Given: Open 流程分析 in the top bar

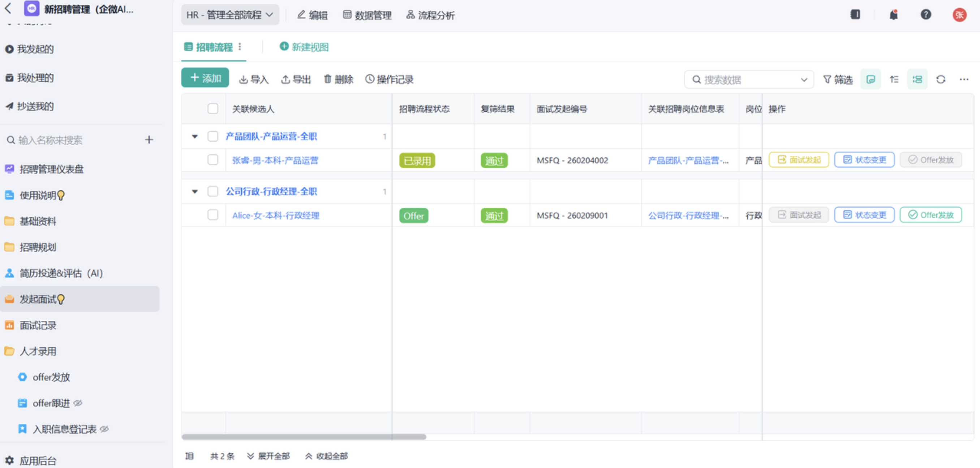Looking at the screenshot, I should [x=430, y=15].
